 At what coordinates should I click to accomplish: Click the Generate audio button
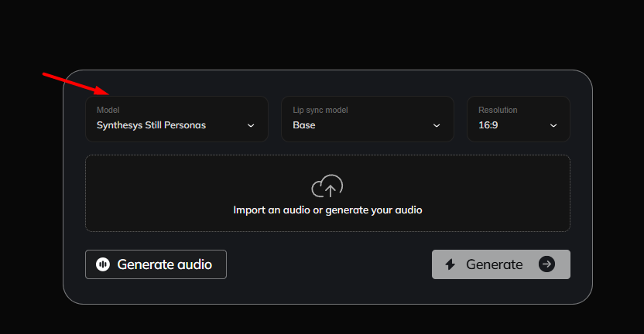tap(156, 264)
